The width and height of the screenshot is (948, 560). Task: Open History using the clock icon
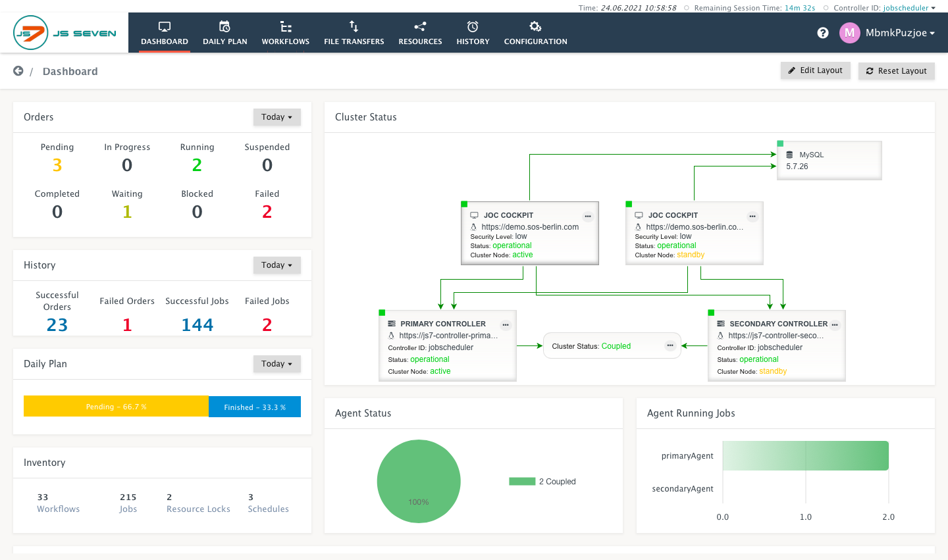coord(473,26)
